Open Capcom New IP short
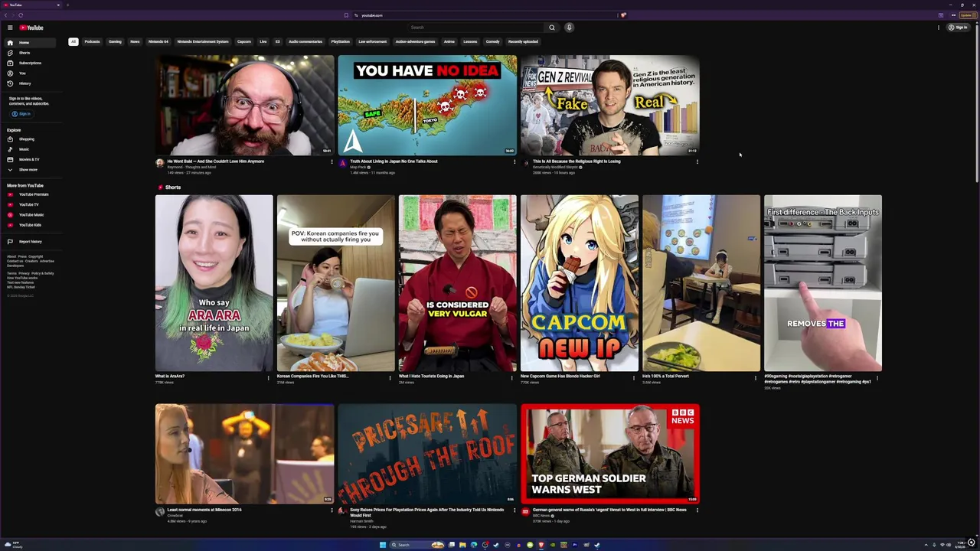 click(579, 283)
